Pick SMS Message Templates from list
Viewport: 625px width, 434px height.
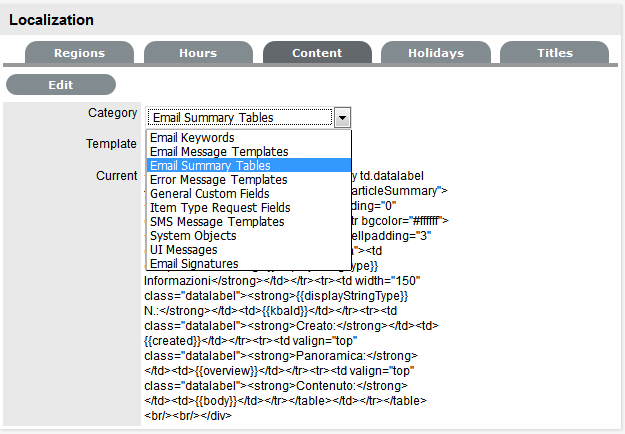click(x=217, y=222)
